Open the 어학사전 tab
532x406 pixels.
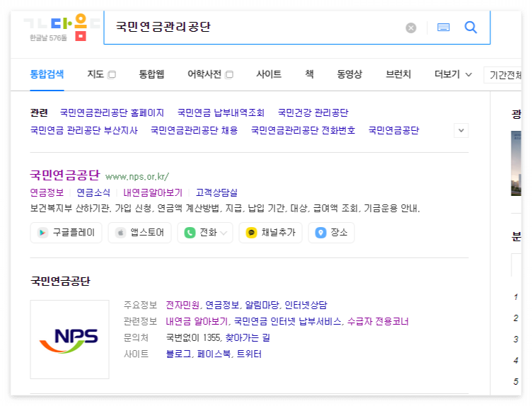[x=204, y=74]
